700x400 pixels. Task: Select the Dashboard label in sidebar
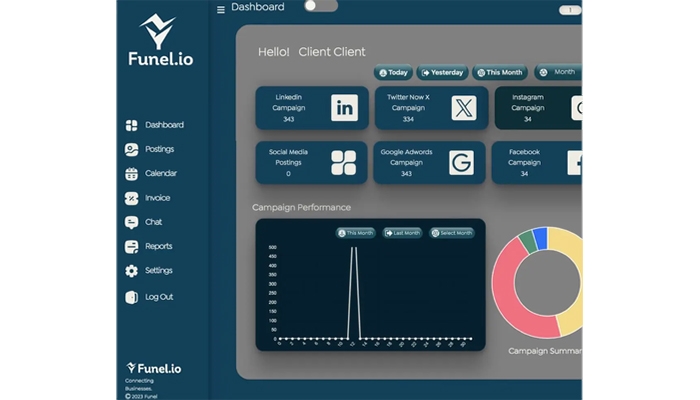tap(164, 125)
